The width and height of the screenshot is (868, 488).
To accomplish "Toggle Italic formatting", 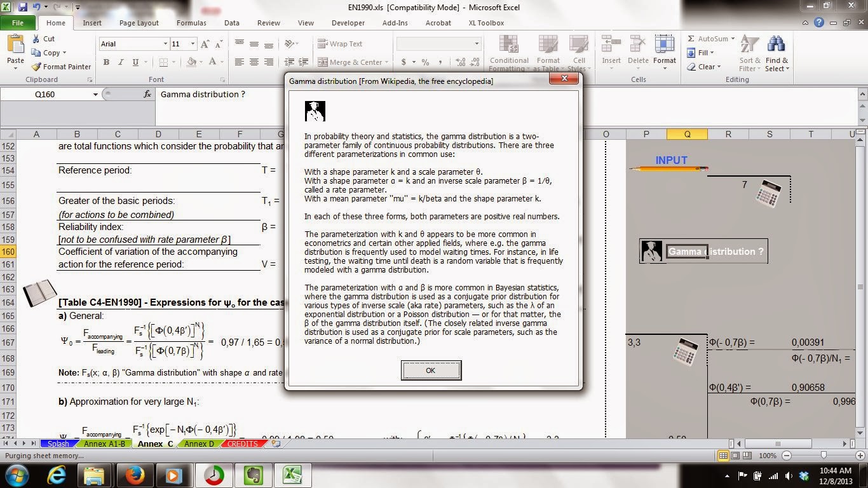I will (x=121, y=62).
